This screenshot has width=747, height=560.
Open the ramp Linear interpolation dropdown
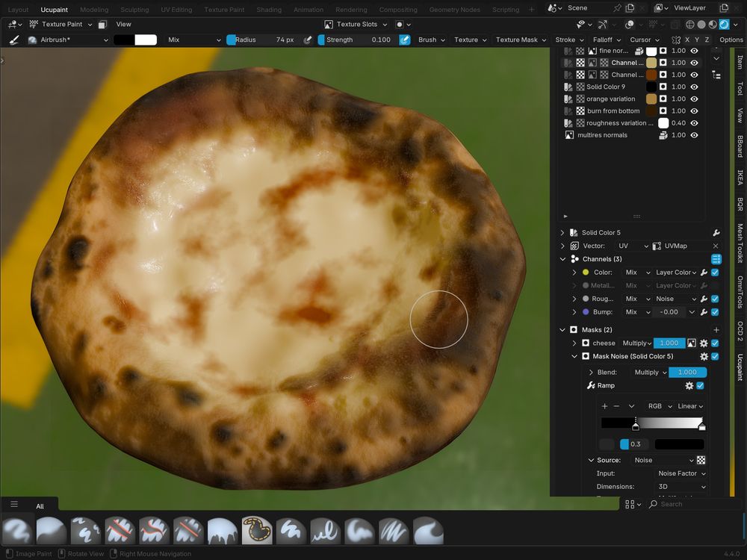690,406
